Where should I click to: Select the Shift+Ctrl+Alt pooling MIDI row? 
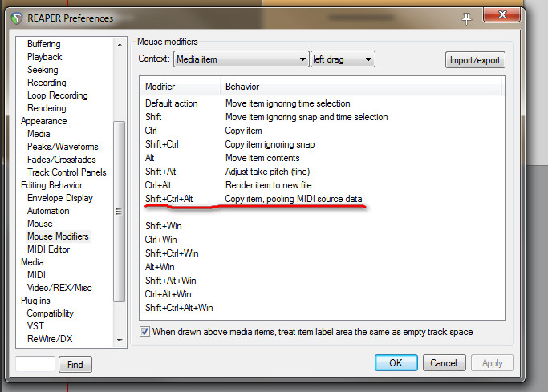tap(322, 199)
